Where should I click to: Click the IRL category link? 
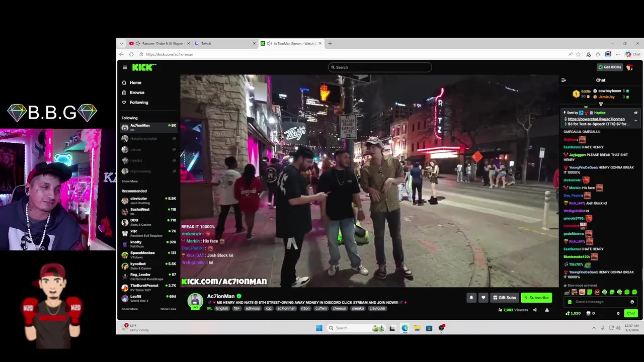210,309
